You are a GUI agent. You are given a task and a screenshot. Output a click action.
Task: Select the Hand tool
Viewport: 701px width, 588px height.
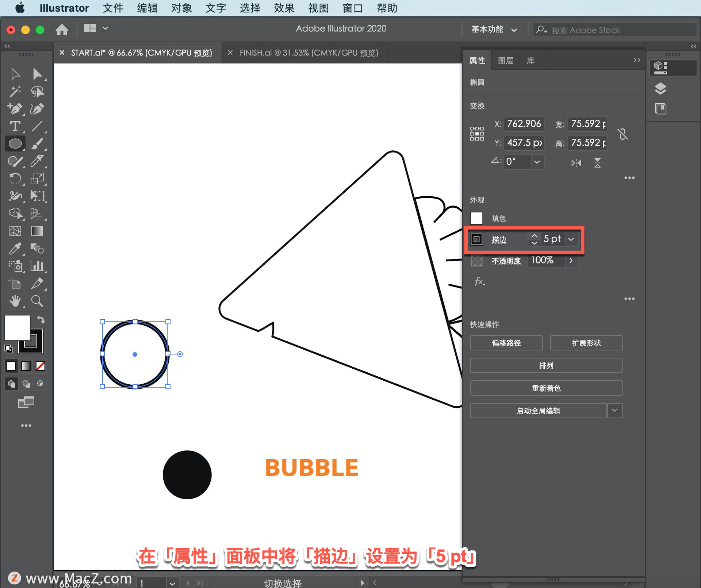click(x=15, y=301)
